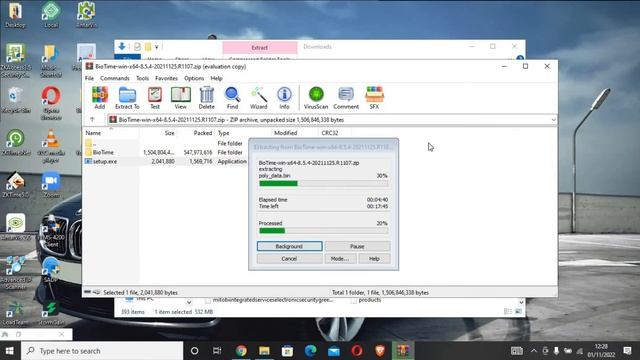This screenshot has width=640, height=360.
Task: Open Brave browser from taskbar
Action: 380,351
